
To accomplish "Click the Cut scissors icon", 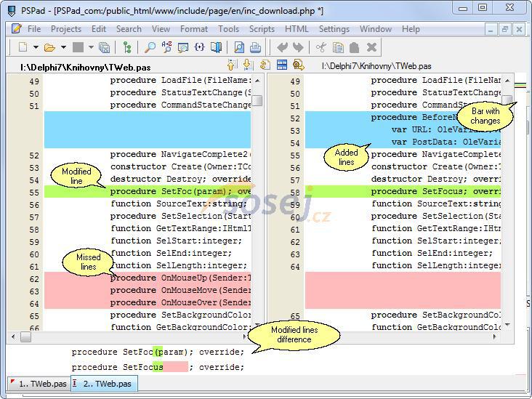I will pos(321,47).
